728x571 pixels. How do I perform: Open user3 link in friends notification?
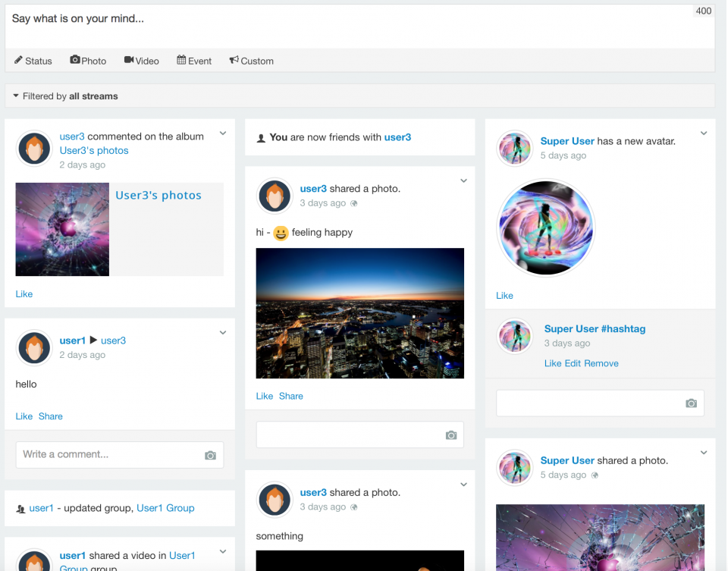tap(397, 137)
